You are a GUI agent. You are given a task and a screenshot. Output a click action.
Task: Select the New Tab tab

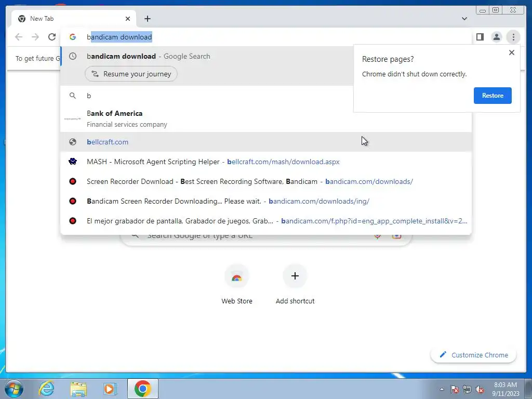74,19
